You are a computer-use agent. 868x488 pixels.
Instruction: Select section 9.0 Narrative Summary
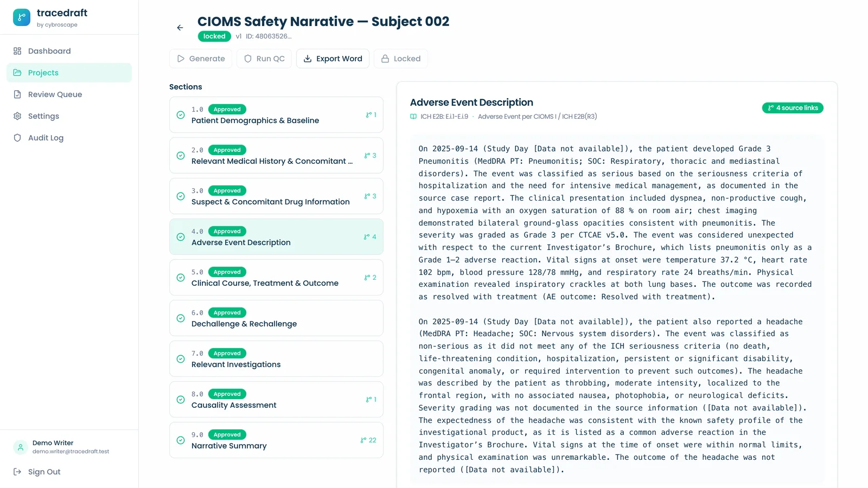[x=276, y=440]
